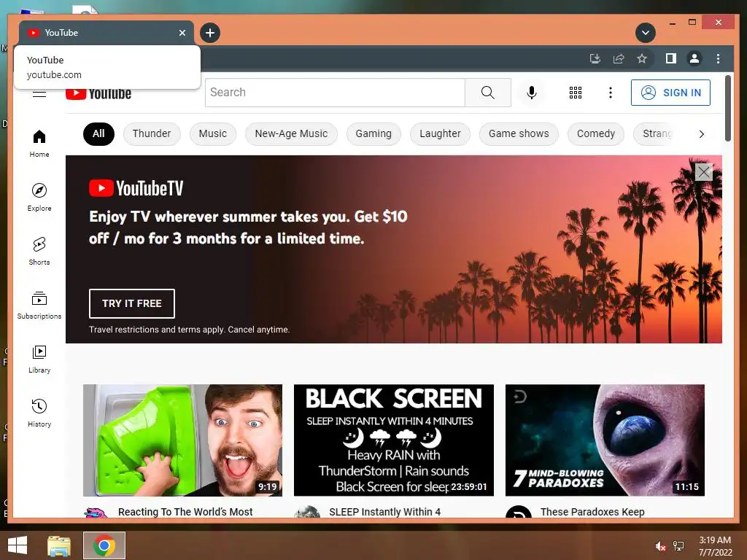Screen dimensions: 747x560
Task: Select the Game shows chip
Action: (519, 134)
